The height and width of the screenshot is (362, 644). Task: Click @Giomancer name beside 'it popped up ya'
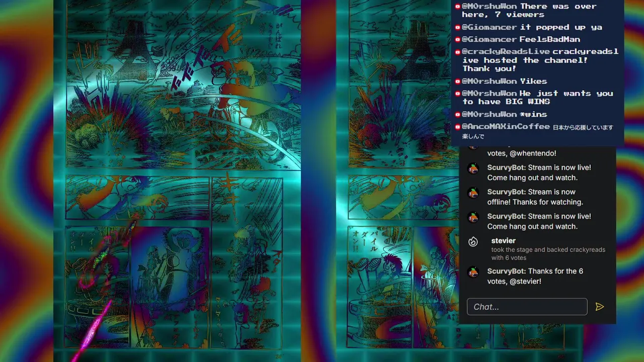tap(490, 27)
